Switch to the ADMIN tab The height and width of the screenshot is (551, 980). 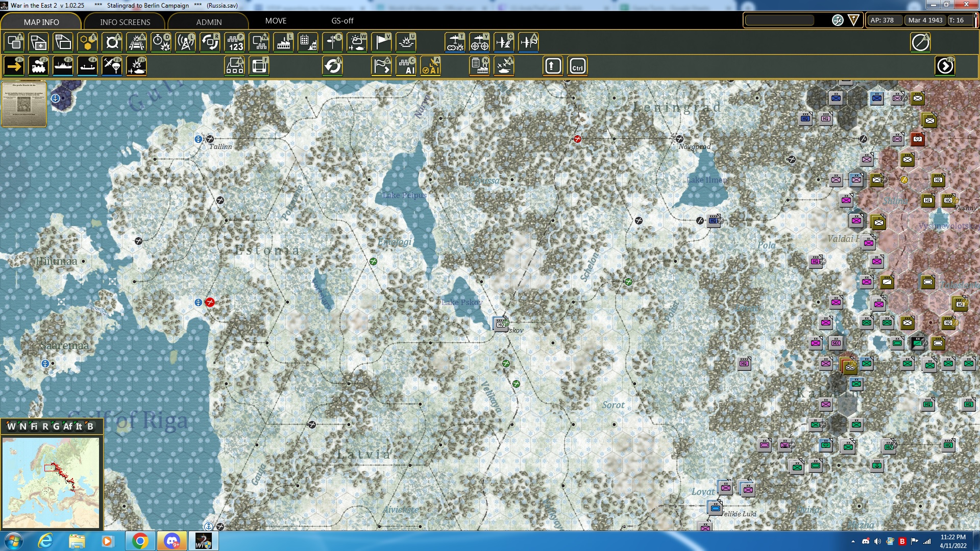[x=209, y=22]
